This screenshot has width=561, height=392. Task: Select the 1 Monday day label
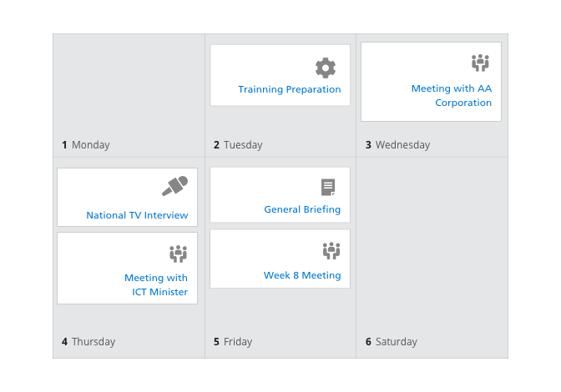pyautogui.click(x=86, y=145)
